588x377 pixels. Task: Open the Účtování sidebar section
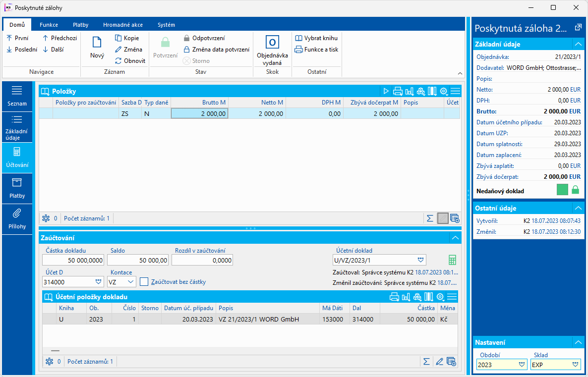point(17,158)
